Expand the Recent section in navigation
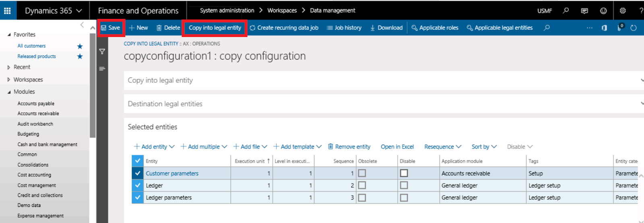Screen dimensions: 644x223 coord(9,68)
